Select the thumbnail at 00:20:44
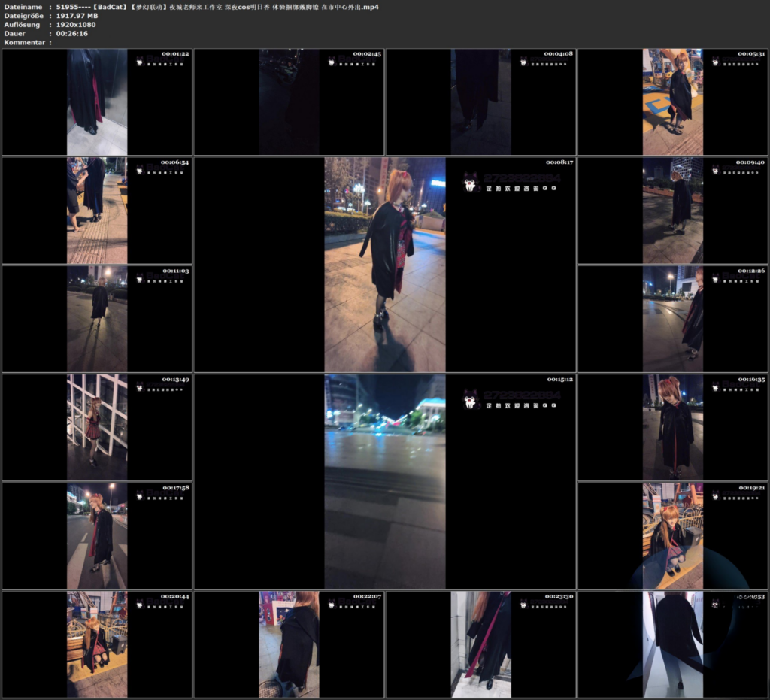The image size is (770, 700). click(x=97, y=644)
